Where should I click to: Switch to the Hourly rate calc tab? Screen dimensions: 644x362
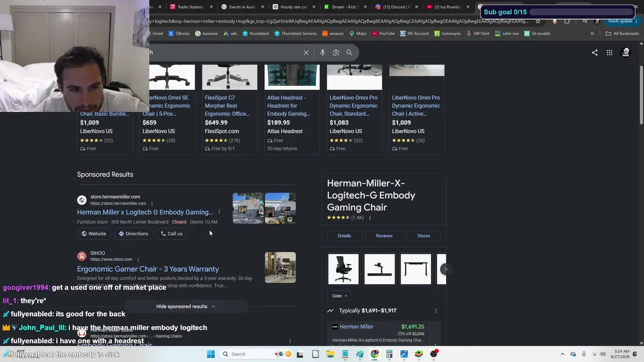(x=294, y=7)
